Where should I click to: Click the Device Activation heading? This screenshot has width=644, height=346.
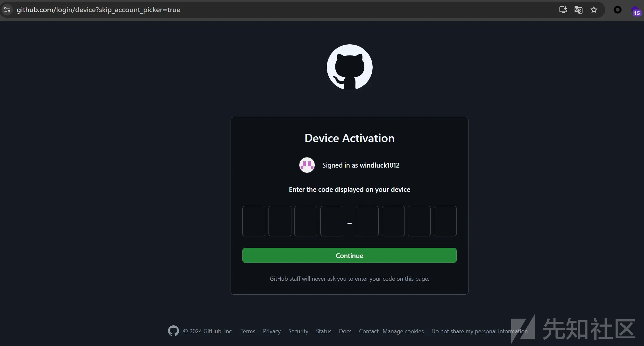pyautogui.click(x=349, y=138)
